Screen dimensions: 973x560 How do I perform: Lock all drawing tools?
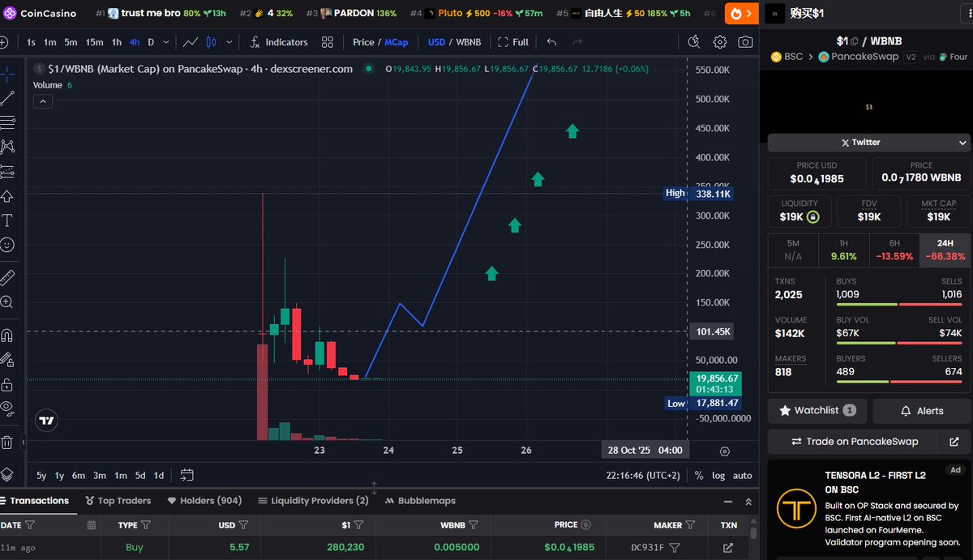[x=7, y=384]
